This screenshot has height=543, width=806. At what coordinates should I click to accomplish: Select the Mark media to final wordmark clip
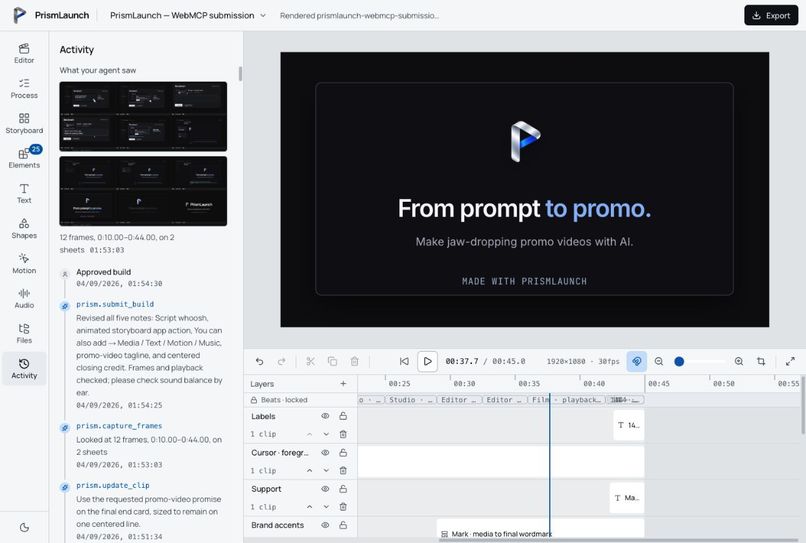540,531
